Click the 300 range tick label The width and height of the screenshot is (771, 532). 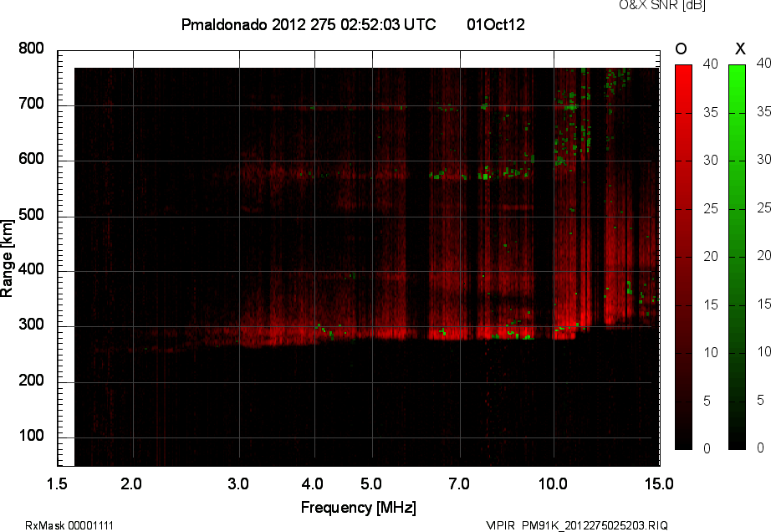tap(31, 325)
